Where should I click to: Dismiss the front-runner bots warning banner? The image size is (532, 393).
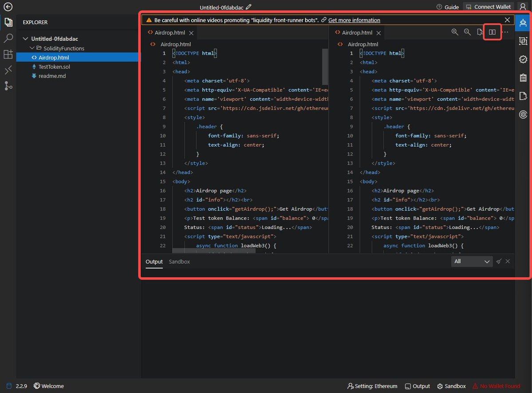pyautogui.click(x=507, y=20)
